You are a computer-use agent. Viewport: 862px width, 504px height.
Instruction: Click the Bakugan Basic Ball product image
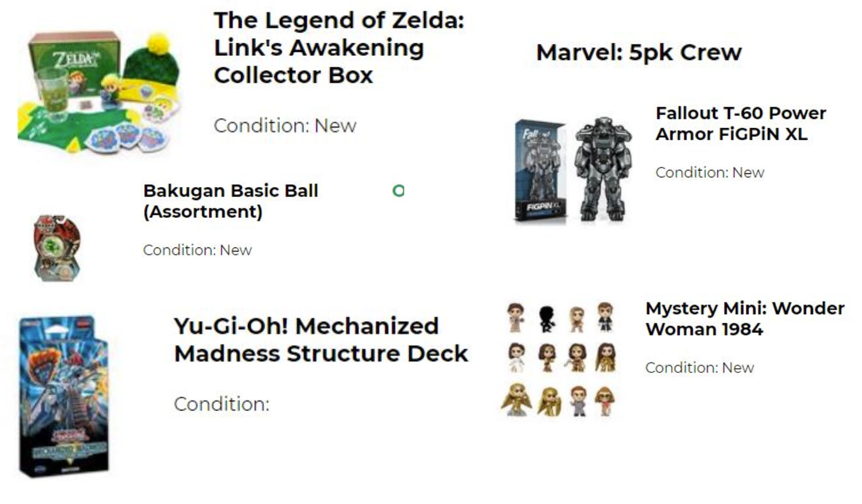[57, 248]
